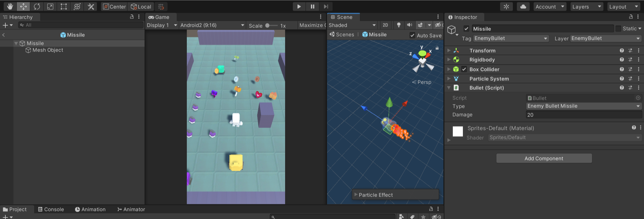Open the Account dropdown
This screenshot has height=219, width=644.
[x=550, y=6]
